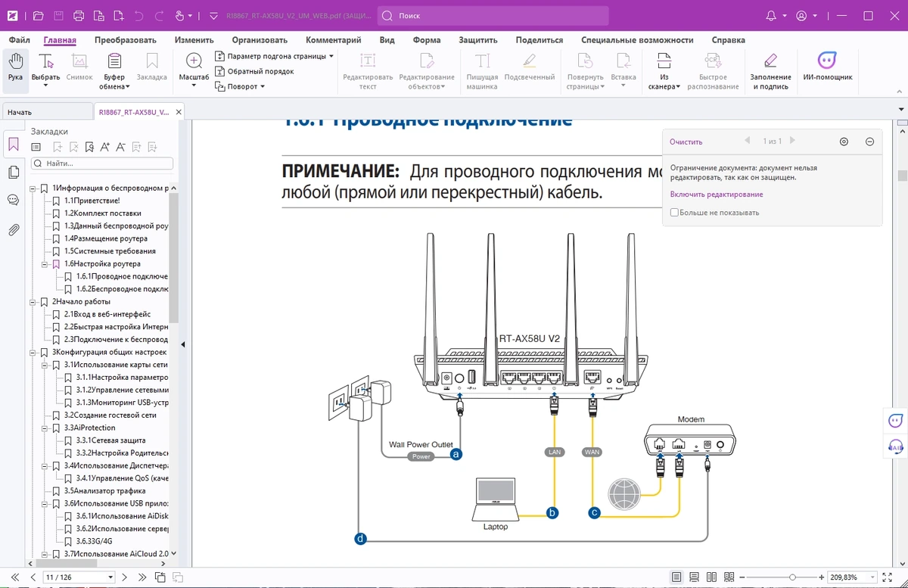Open a file with the folder icon
The width and height of the screenshot is (908, 588).
click(39, 16)
